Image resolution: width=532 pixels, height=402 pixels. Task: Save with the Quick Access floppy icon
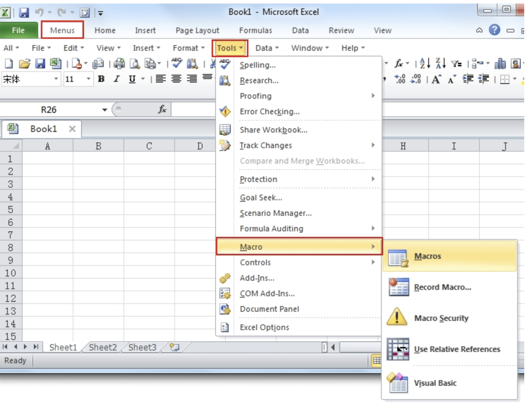(x=24, y=13)
